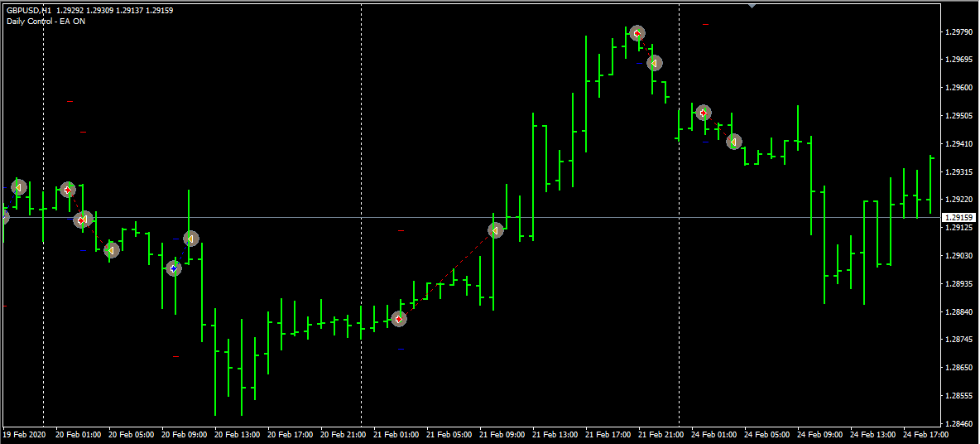The image size is (980, 444).
Task: Click the '21 Feb 21:00' time label
Action: coord(660,434)
